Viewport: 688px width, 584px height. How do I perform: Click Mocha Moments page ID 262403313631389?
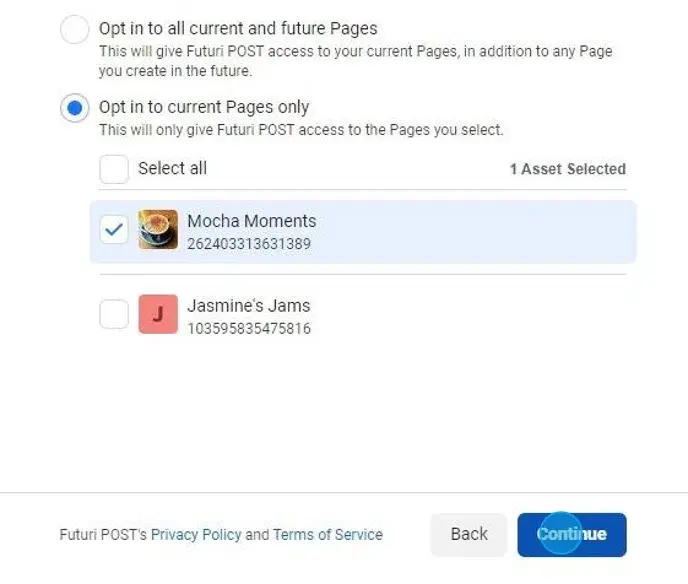(248, 243)
